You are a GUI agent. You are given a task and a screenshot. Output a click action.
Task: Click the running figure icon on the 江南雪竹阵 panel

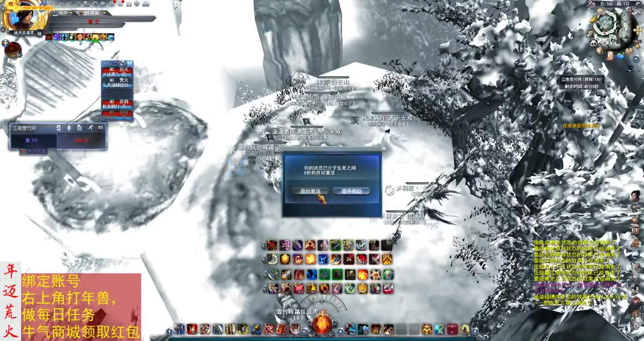tap(91, 128)
